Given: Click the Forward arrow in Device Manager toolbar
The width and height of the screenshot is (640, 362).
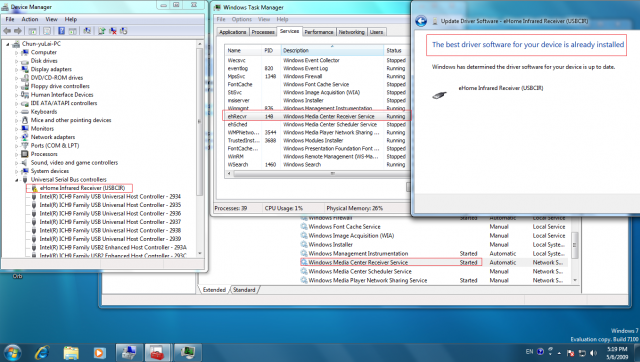Looking at the screenshot, I should click(18, 31).
